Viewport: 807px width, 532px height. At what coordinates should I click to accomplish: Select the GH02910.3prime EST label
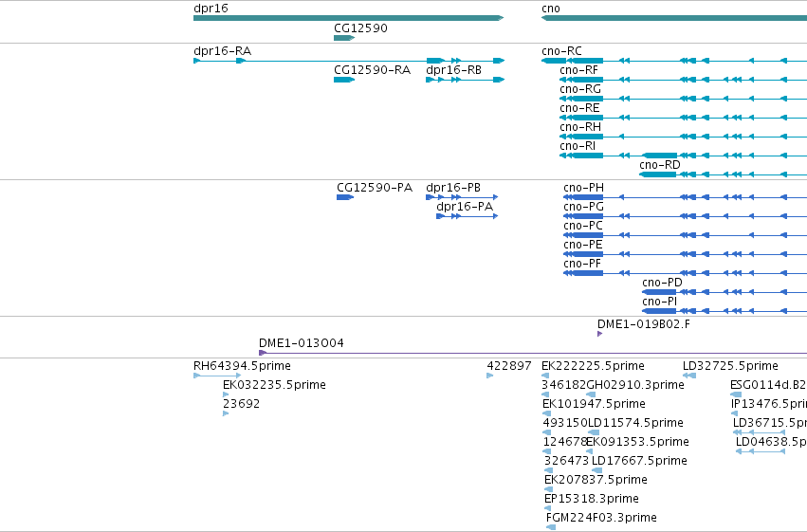pyautogui.click(x=635, y=385)
